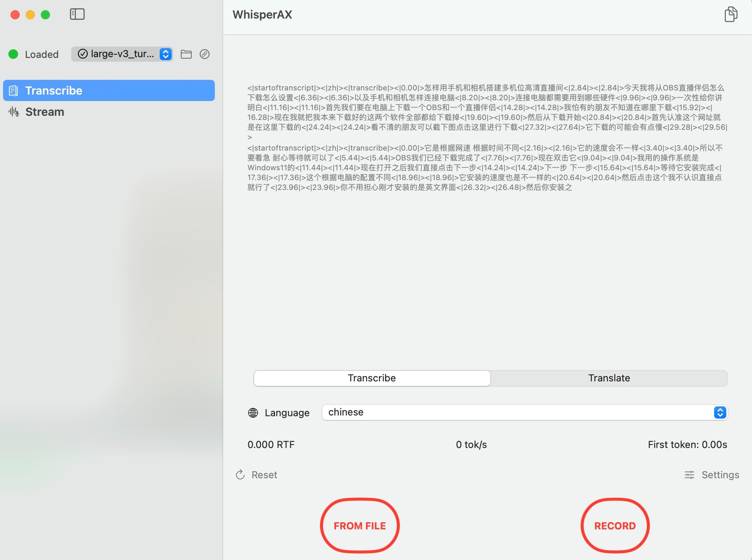752x560 pixels.
Task: Click the globe language icon
Action: point(253,412)
